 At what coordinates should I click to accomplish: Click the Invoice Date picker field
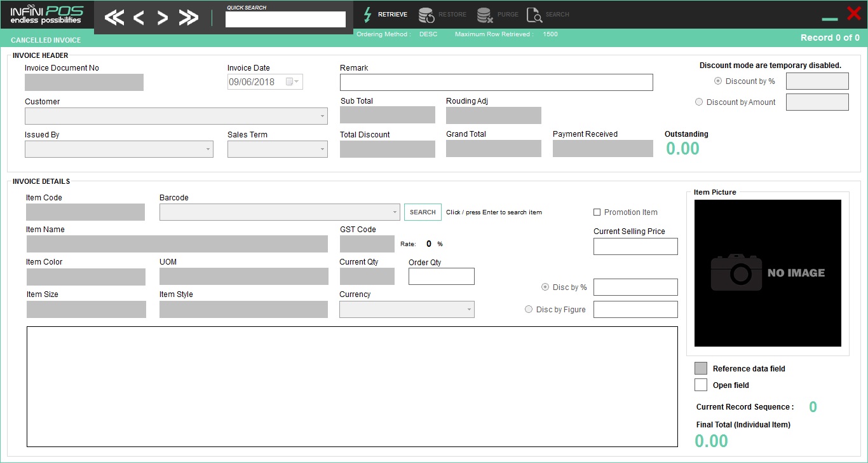[265, 81]
